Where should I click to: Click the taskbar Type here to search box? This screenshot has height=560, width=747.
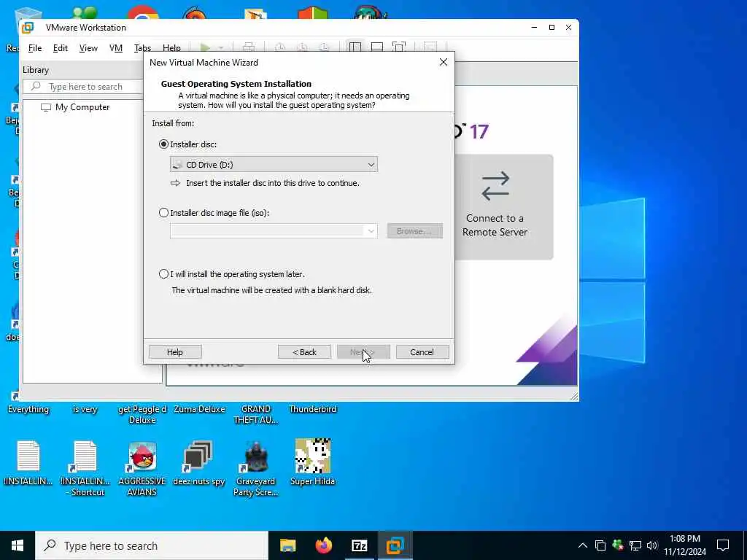point(152,545)
